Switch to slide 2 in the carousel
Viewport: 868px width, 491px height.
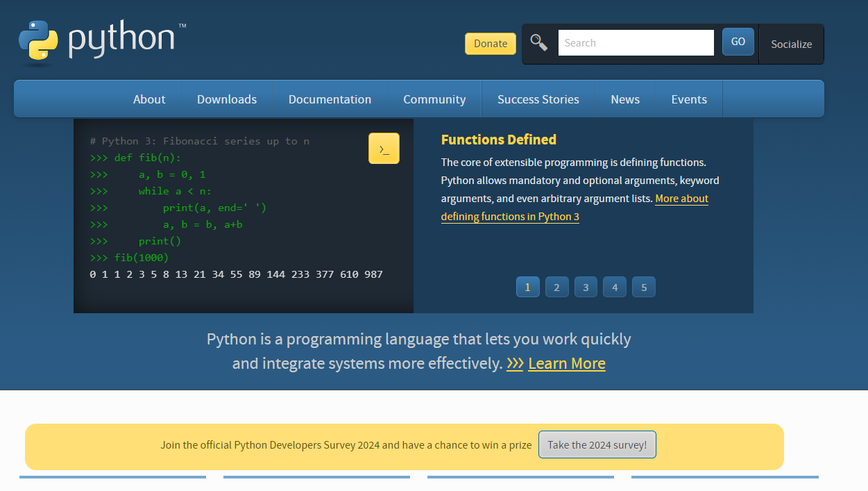pos(556,287)
